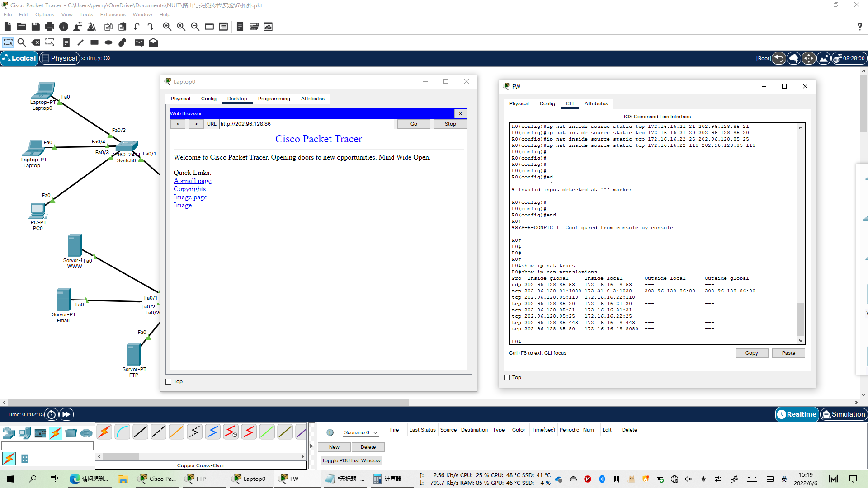This screenshot has height=488, width=868.
Task: Click the Fast Forward Time button
Action: [66, 414]
